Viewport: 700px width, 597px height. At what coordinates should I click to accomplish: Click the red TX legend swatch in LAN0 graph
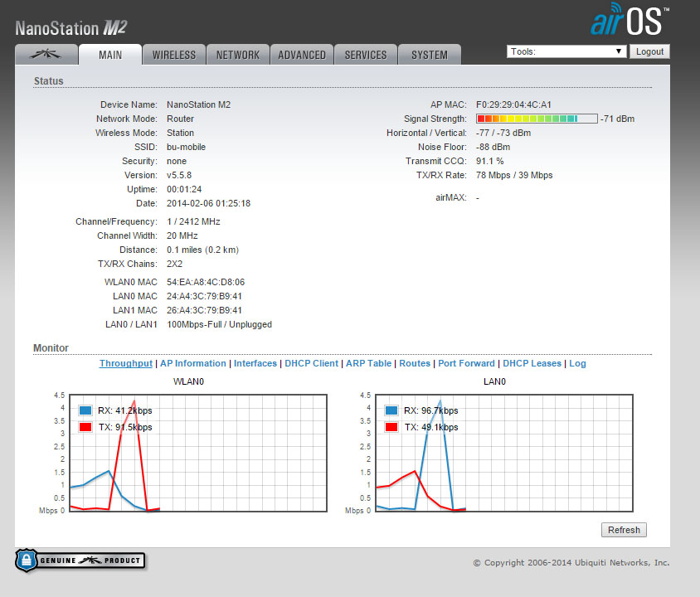[391, 427]
